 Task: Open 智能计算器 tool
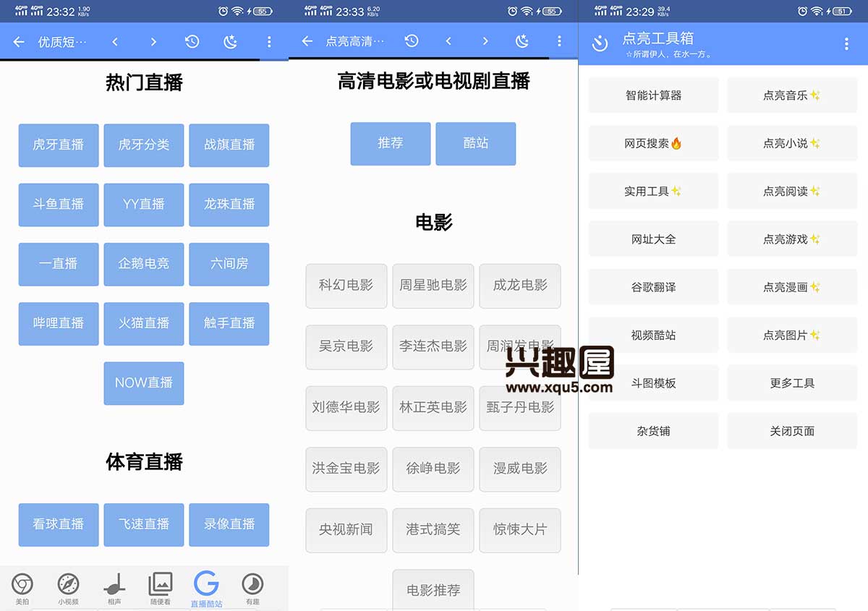[x=654, y=95]
